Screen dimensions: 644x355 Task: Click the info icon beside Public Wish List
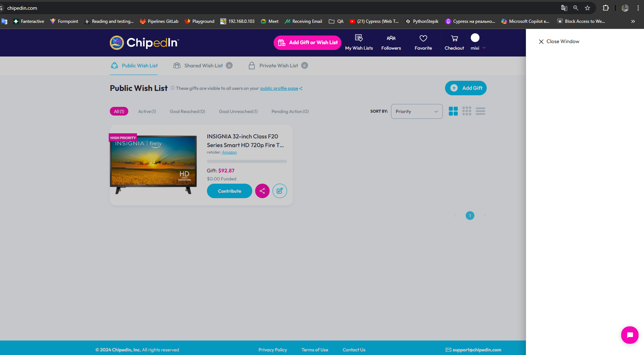pyautogui.click(x=173, y=88)
